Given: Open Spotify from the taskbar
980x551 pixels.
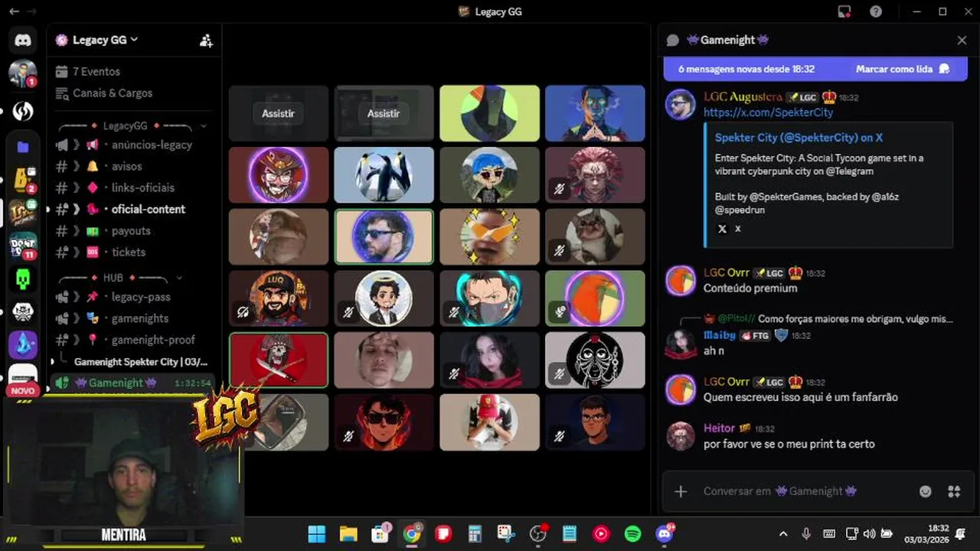Looking at the screenshot, I should coord(632,533).
